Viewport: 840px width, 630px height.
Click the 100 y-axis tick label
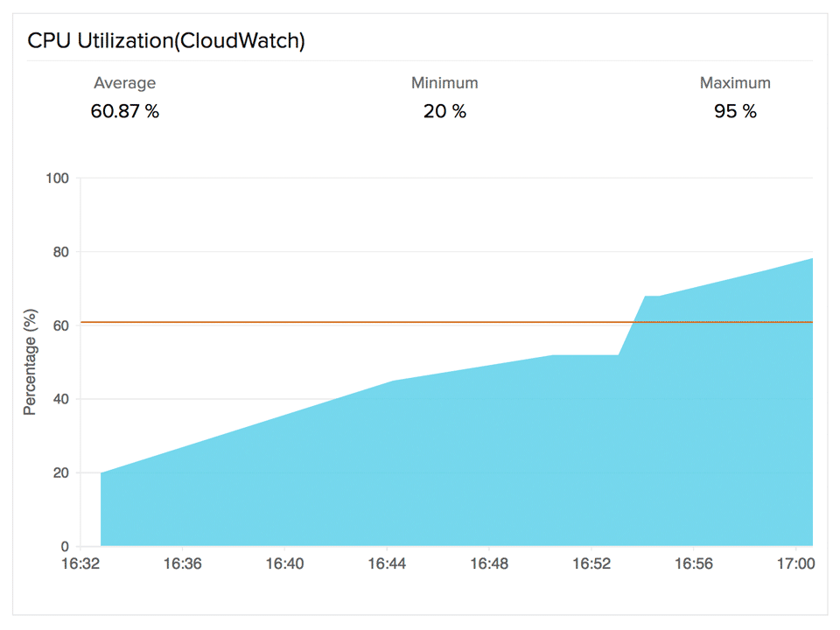click(57, 178)
